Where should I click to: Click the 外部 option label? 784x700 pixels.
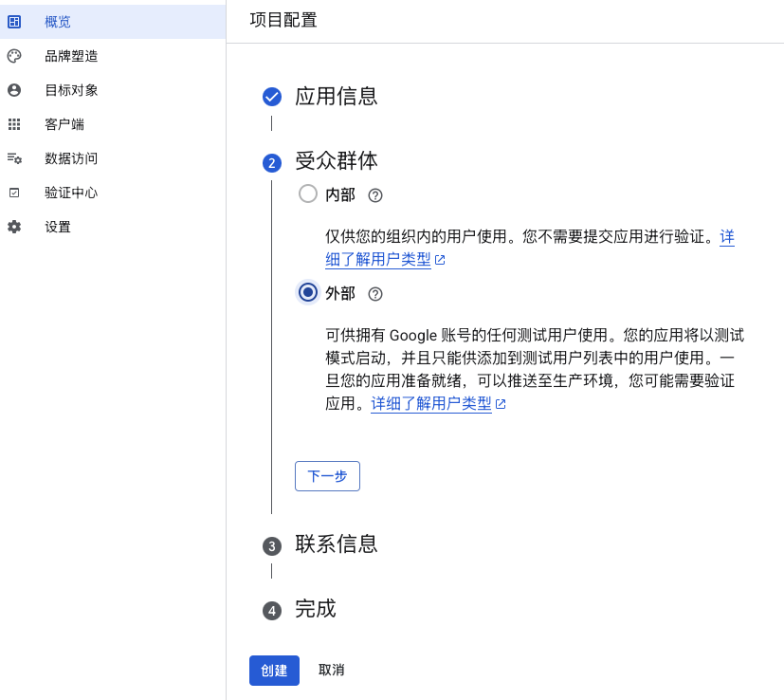coord(340,293)
